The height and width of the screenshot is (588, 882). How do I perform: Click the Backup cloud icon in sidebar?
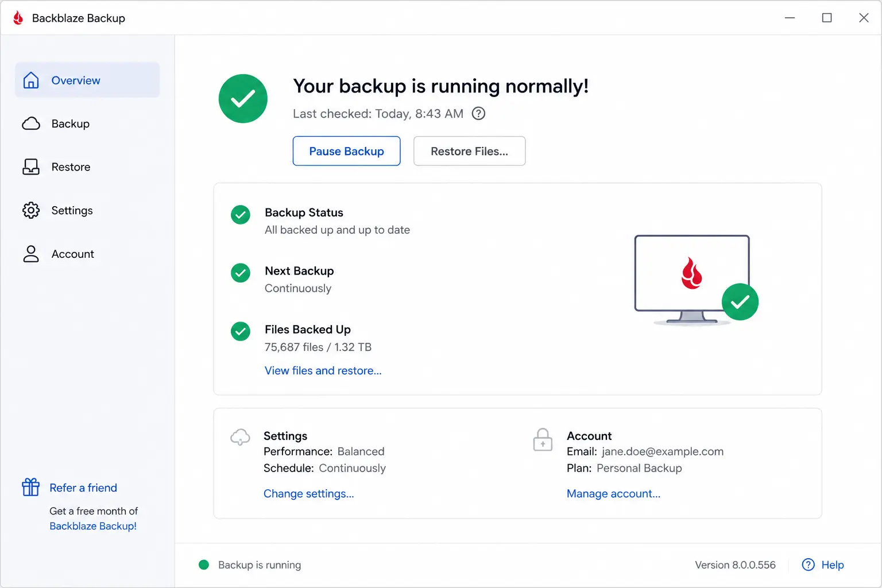coord(31,123)
